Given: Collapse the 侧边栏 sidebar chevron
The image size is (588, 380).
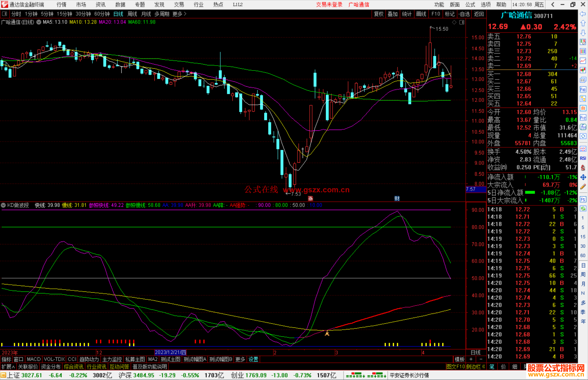Looking at the screenshot, I should point(483,367).
